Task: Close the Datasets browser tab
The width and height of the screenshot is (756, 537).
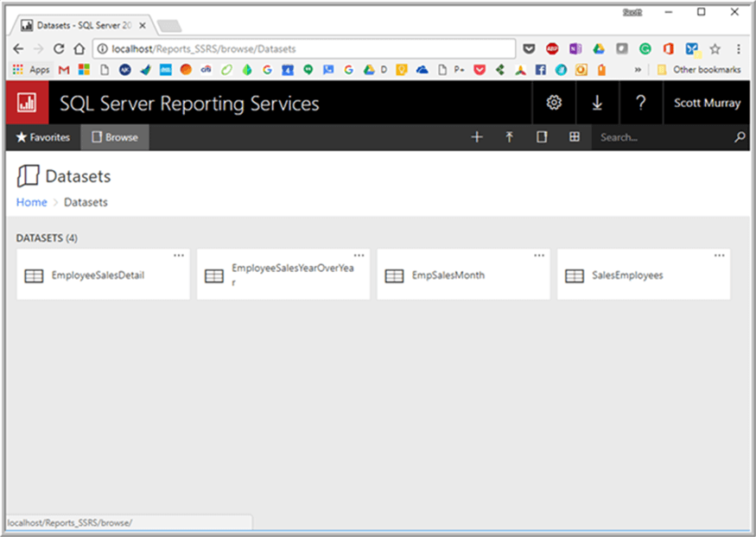Action: 143,26
